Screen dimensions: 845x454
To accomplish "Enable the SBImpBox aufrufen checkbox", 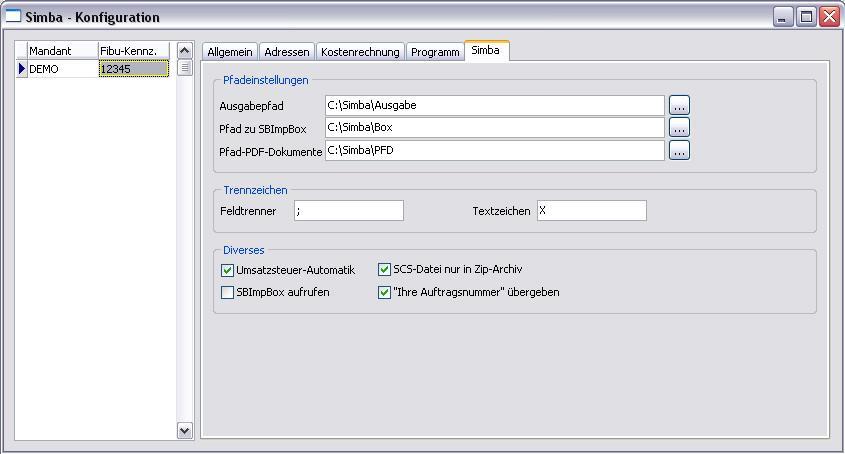I will [x=227, y=292].
